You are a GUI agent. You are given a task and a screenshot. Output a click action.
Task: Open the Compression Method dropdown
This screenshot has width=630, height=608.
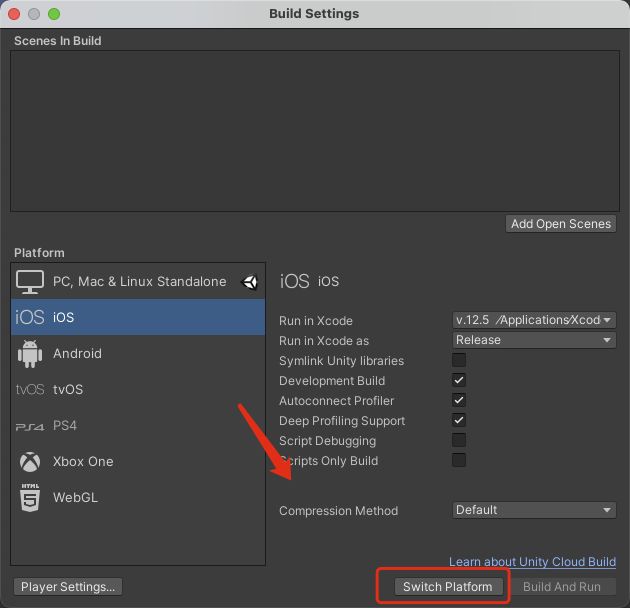(534, 510)
